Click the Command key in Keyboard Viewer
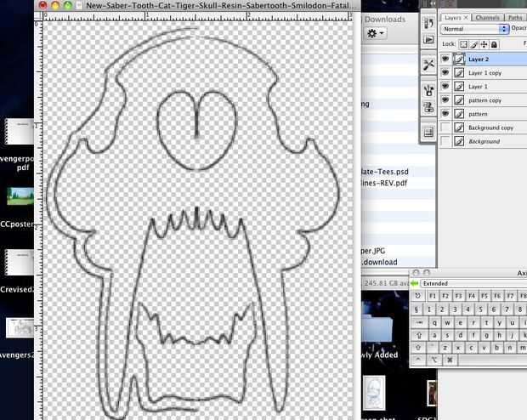This screenshot has height=420, width=527. coord(450,360)
